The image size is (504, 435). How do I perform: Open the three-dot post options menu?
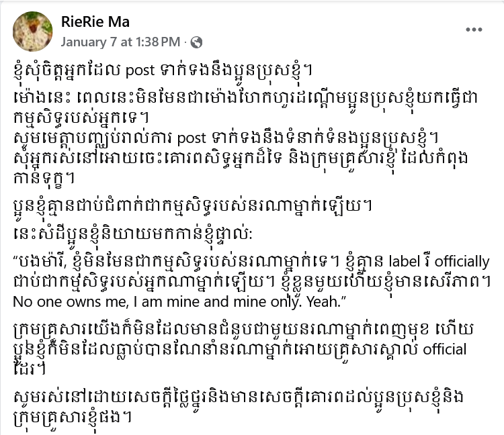point(474,30)
